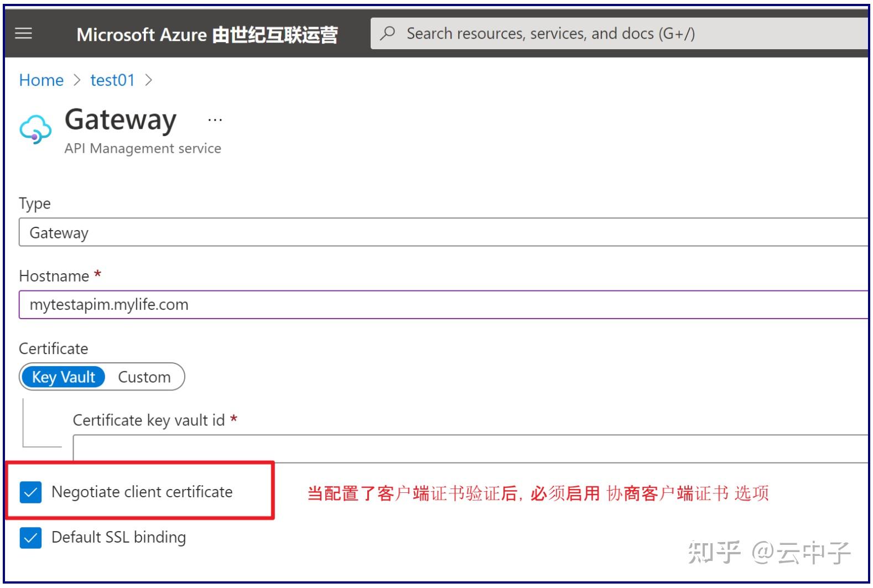873x588 pixels.
Task: Click the chevron after Home breadcrumb
Action: coord(77,80)
